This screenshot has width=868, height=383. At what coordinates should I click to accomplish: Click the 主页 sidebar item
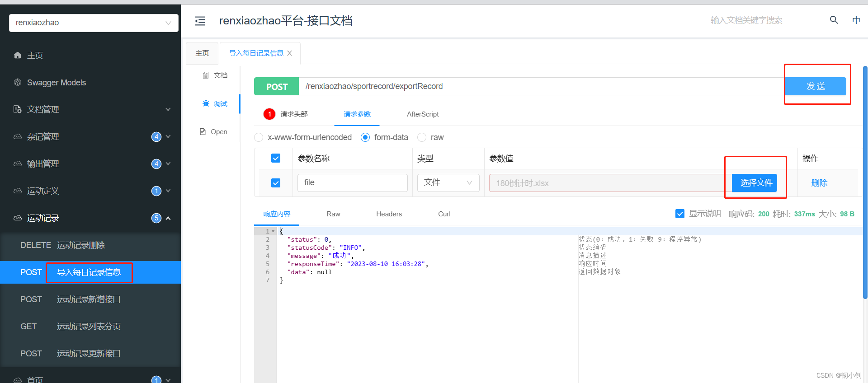pos(90,55)
